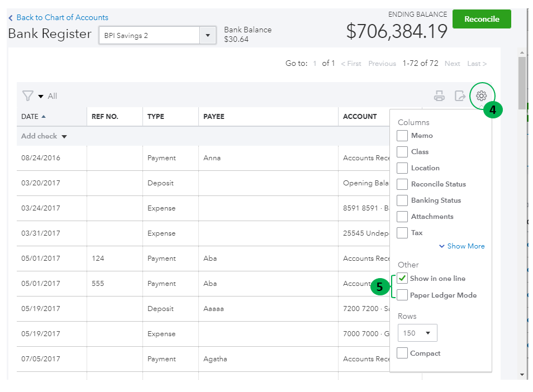Click the filter funnel icon
The width and height of the screenshot is (533, 392).
tap(27, 96)
